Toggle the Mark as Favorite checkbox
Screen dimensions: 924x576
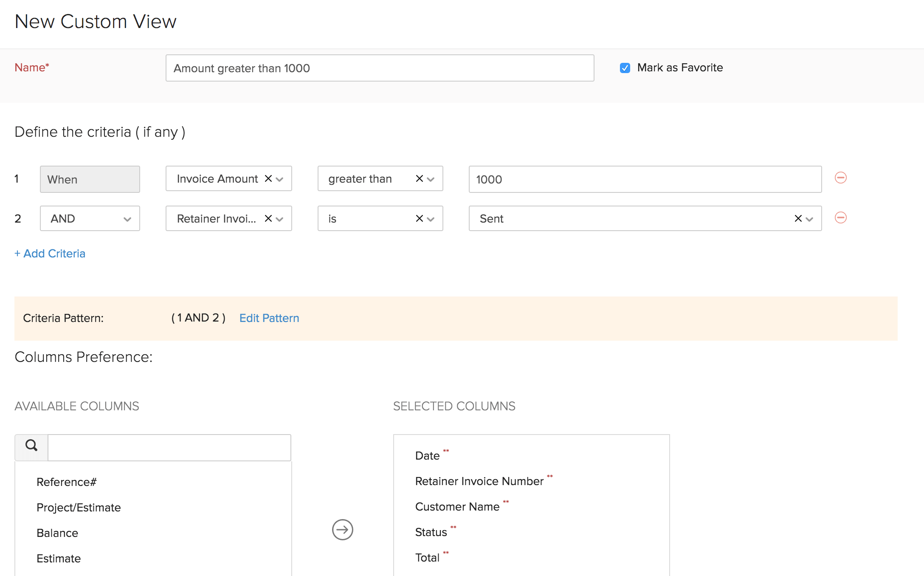coord(623,68)
